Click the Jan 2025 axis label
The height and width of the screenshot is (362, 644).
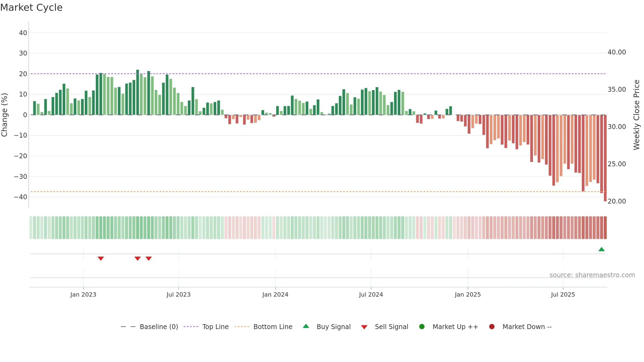point(468,295)
